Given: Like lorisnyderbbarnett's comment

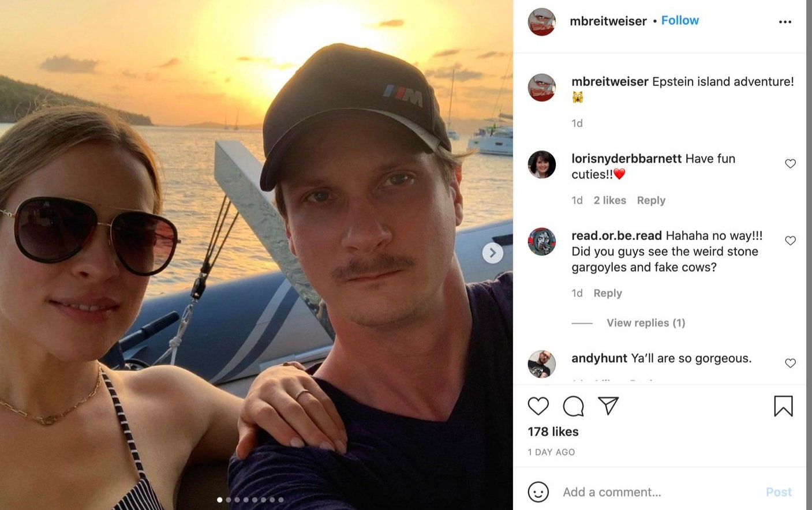Looking at the screenshot, I should pyautogui.click(x=790, y=164).
